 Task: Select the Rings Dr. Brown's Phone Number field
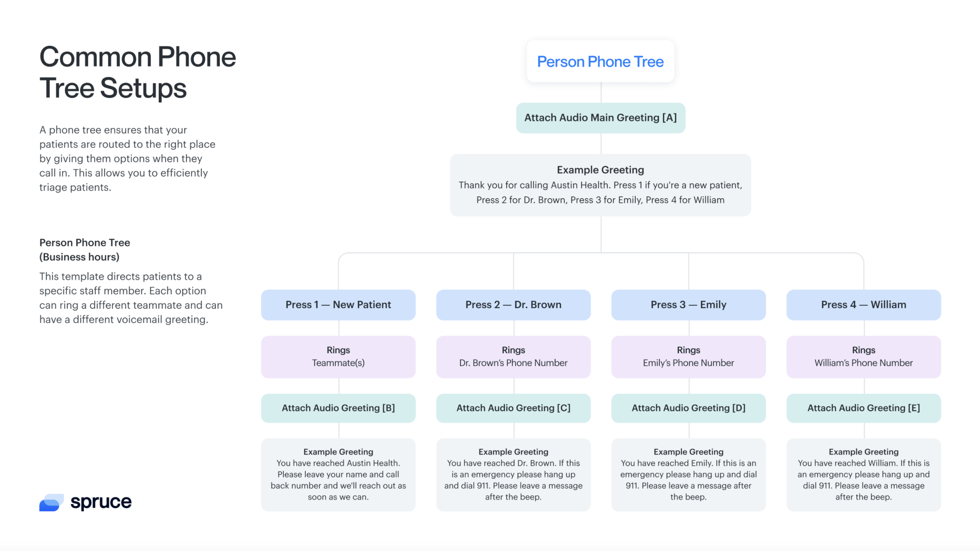pos(513,356)
